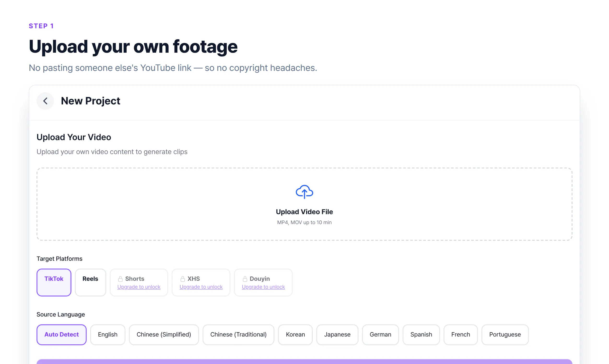The height and width of the screenshot is (364, 609).
Task: Select French source language
Action: (460, 335)
